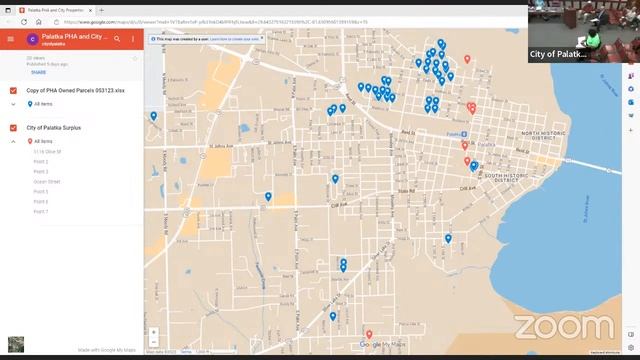Viewport: 640px width, 360px height.
Task: Reload the page in the browser
Action: point(24,22)
